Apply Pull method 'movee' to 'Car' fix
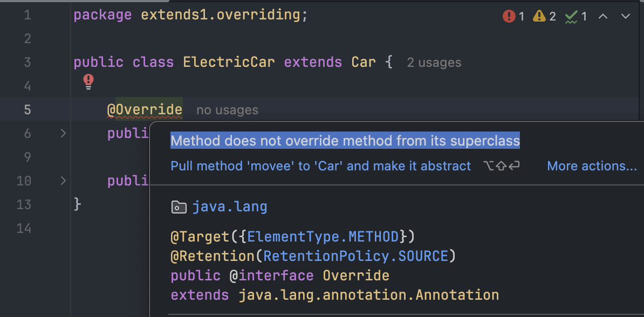The height and width of the screenshot is (317, 644). [x=321, y=166]
